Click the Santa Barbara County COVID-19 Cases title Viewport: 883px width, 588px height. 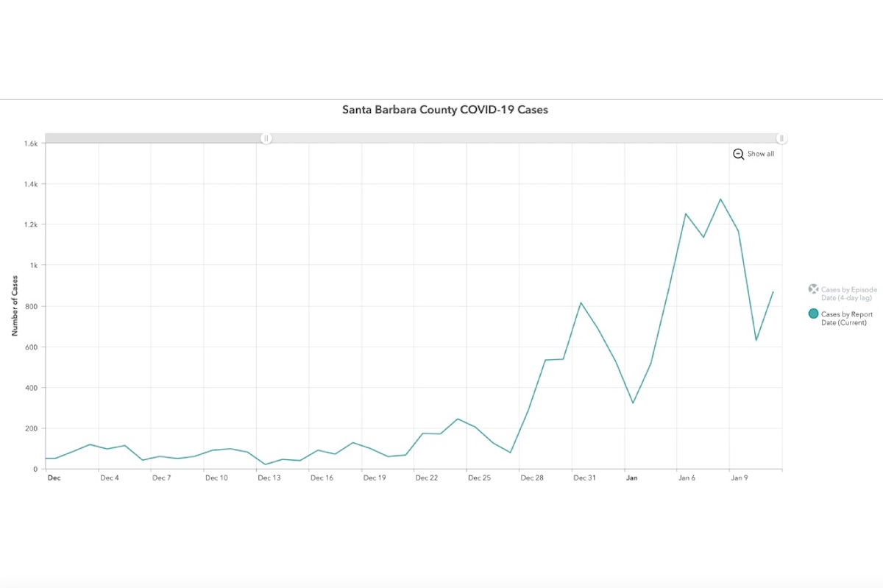(445, 110)
